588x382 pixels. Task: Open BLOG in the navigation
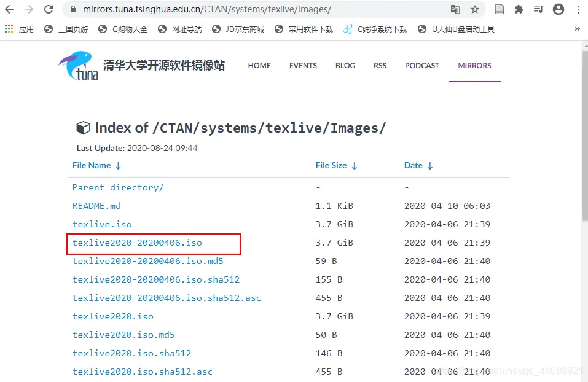click(345, 66)
